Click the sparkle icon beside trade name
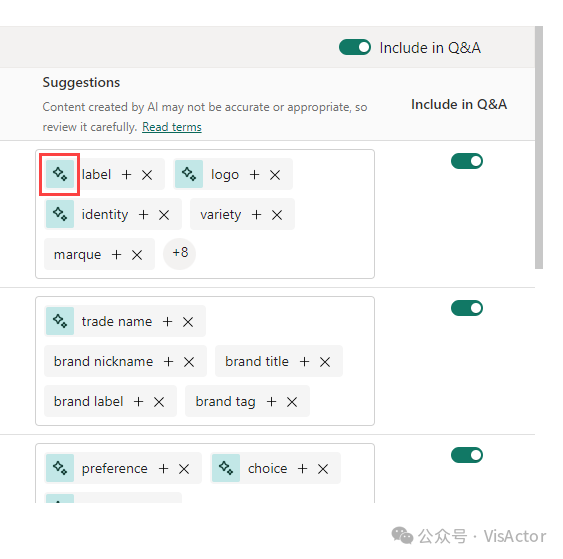This screenshot has width=563, height=559. 60,321
